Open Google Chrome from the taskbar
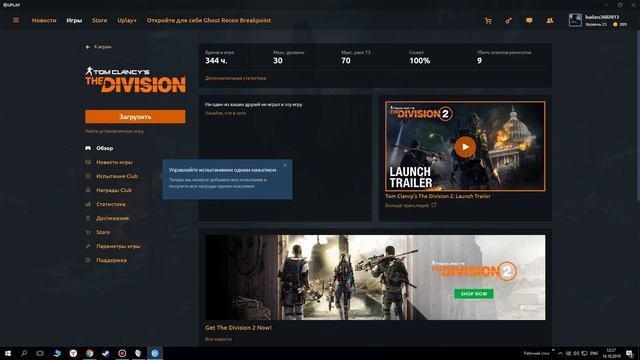This screenshot has height=360, width=640. [x=89, y=353]
